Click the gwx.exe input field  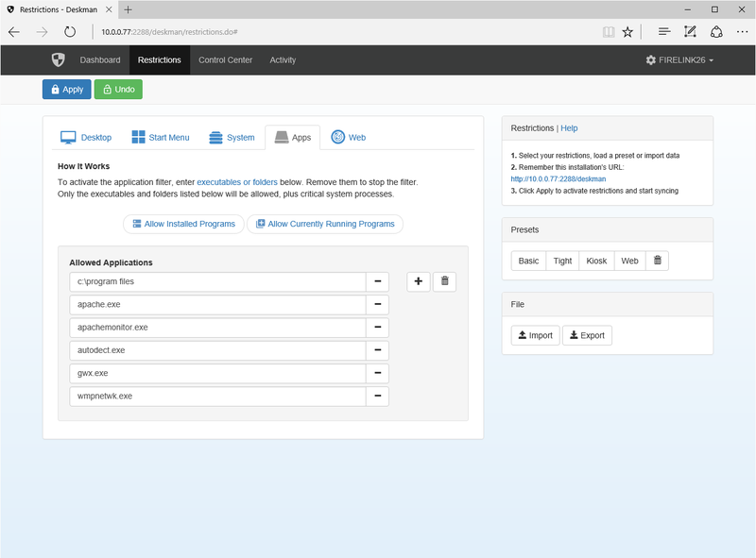pos(217,373)
